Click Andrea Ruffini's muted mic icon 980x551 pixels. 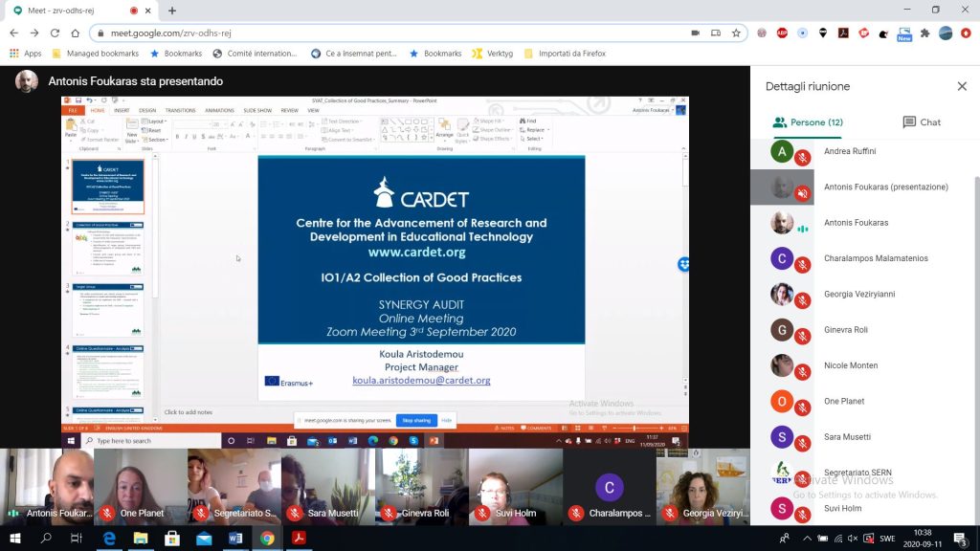(x=803, y=158)
